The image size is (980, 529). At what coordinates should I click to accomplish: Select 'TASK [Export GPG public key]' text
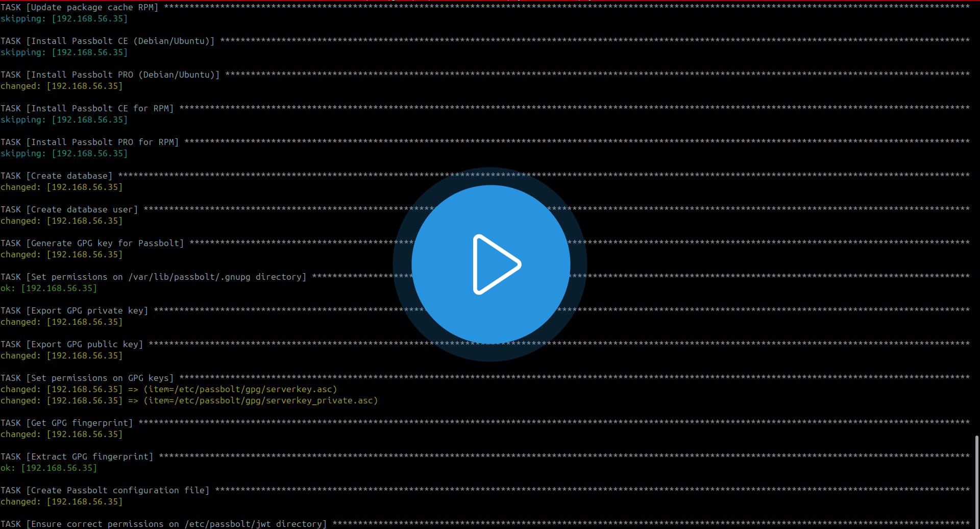pyautogui.click(x=72, y=344)
